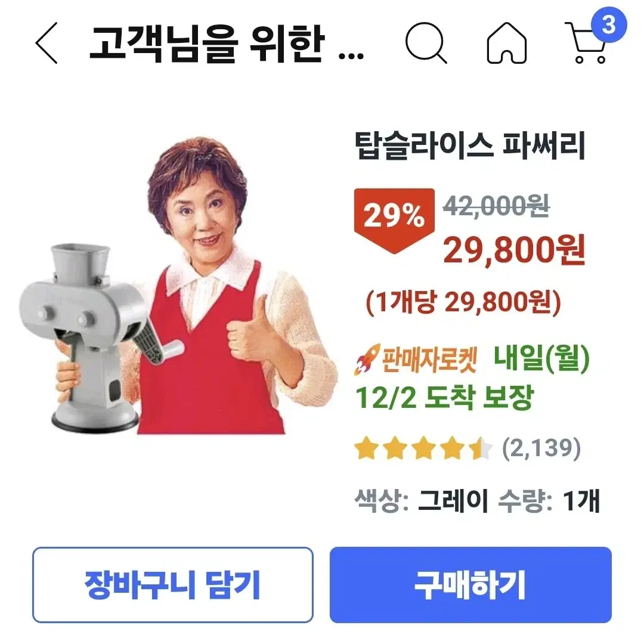Tap the cart badge showing 3

tap(609, 24)
